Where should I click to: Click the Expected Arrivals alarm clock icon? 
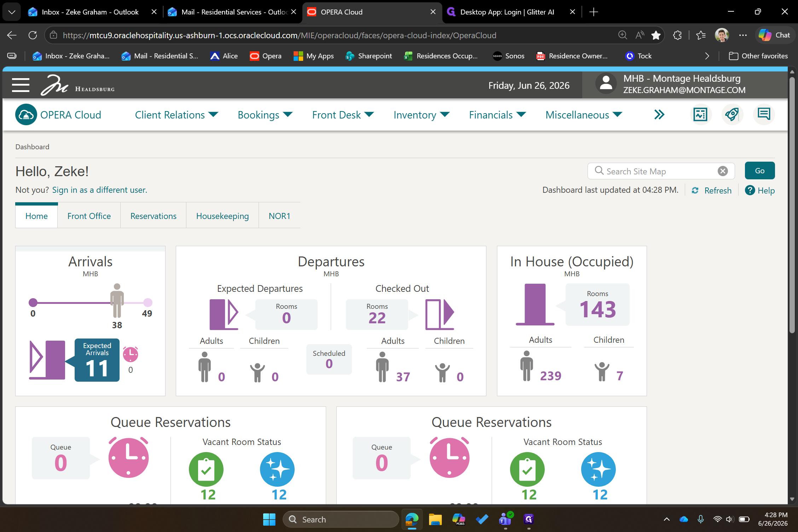pos(131,354)
